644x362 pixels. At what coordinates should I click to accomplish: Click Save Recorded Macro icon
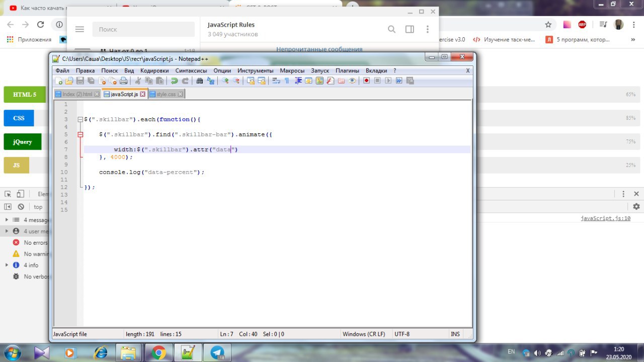pyautogui.click(x=410, y=81)
